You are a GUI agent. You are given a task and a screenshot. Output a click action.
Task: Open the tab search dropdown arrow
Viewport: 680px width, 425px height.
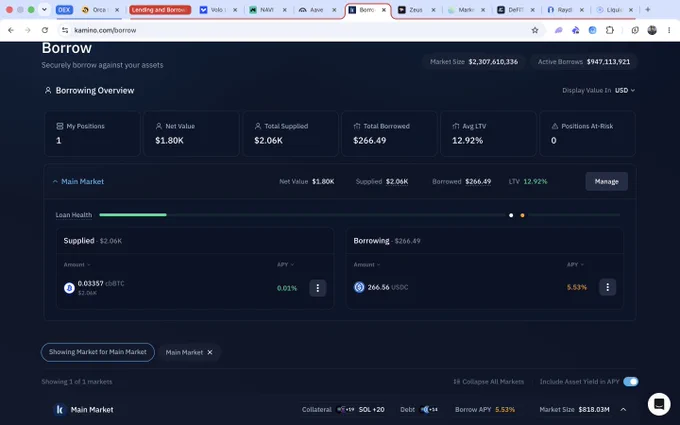[x=44, y=10]
